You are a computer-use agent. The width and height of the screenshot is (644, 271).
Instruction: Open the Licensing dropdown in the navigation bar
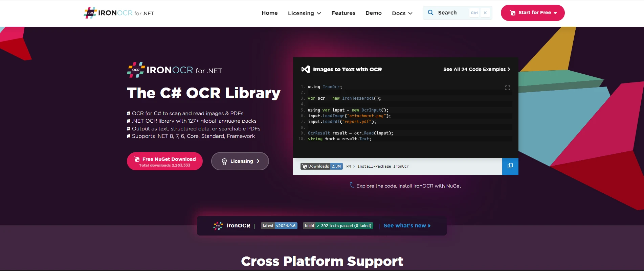click(x=304, y=13)
